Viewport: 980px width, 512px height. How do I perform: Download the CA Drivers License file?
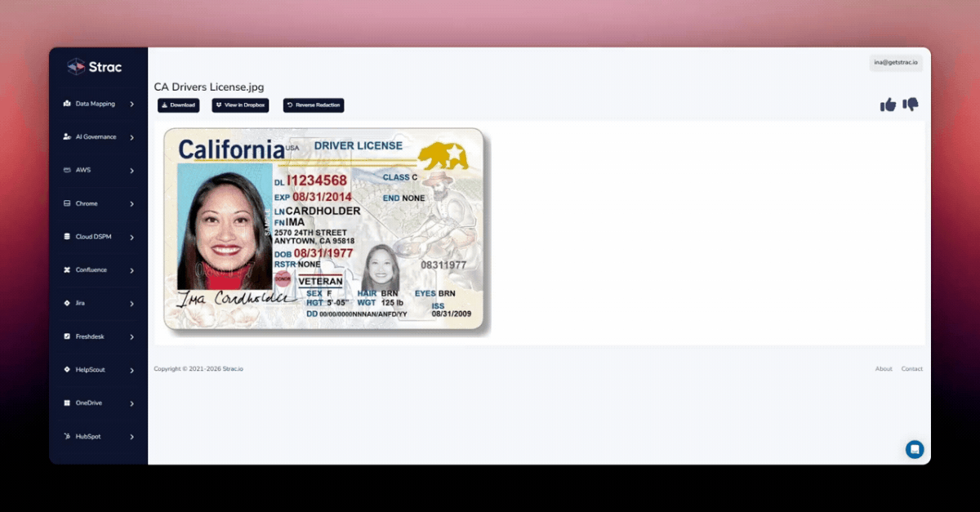178,105
